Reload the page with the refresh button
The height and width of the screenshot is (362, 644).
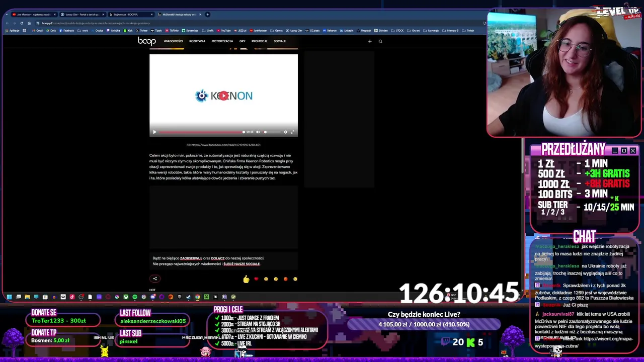[22, 23]
